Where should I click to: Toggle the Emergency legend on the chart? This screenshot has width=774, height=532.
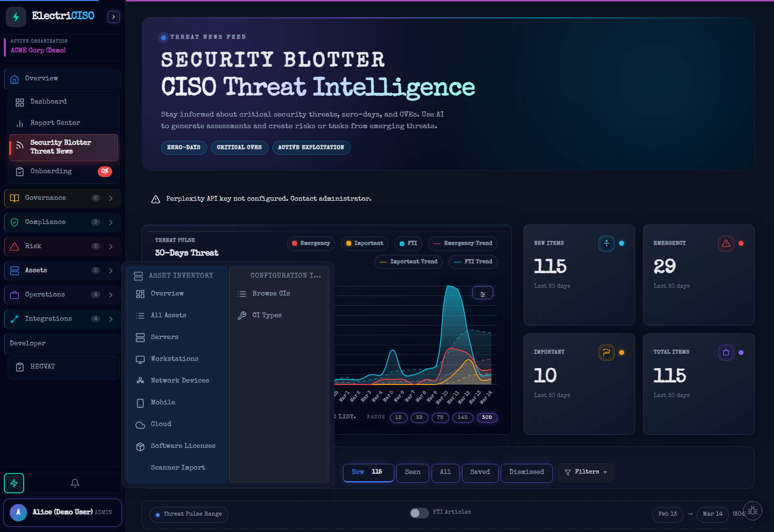tap(311, 243)
